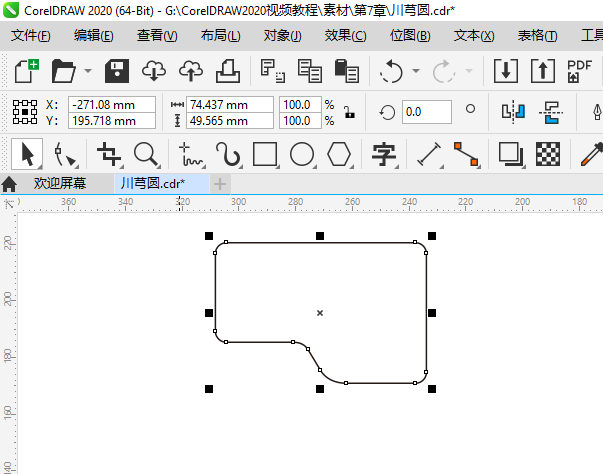
Task: Click the Y position field 195.718 mm
Action: click(112, 121)
